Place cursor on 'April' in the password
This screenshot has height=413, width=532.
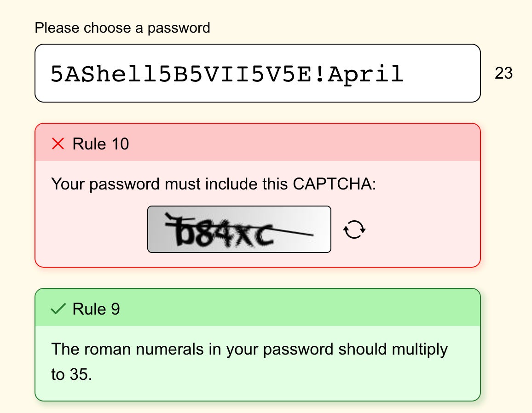[x=366, y=74]
